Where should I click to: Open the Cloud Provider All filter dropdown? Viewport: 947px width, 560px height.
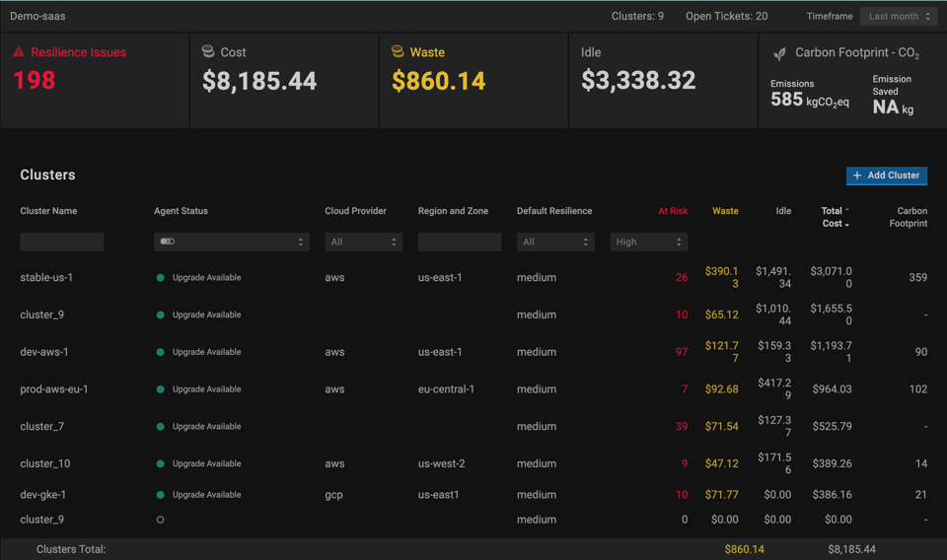(x=364, y=242)
